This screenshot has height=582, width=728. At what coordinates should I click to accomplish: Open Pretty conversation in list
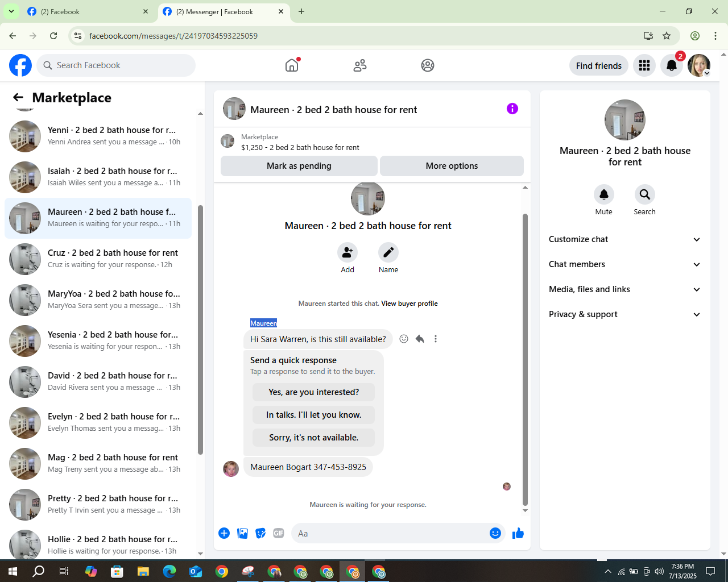pyautogui.click(x=98, y=505)
